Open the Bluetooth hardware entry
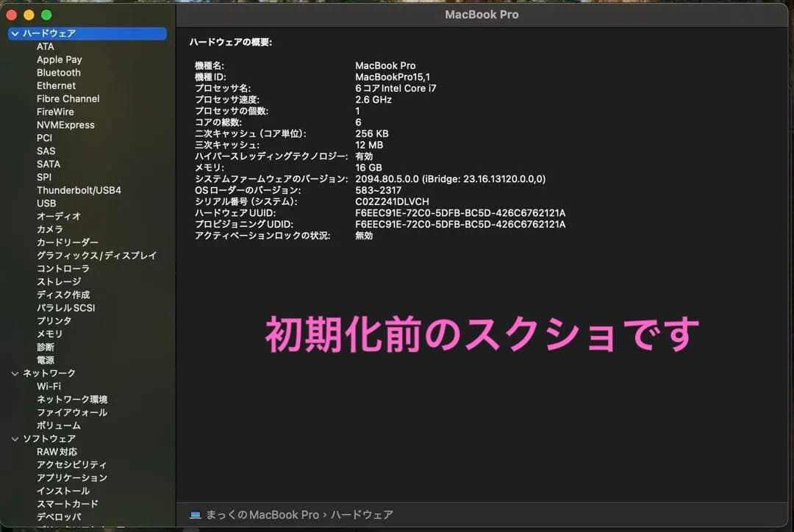794x532 pixels. (x=59, y=73)
